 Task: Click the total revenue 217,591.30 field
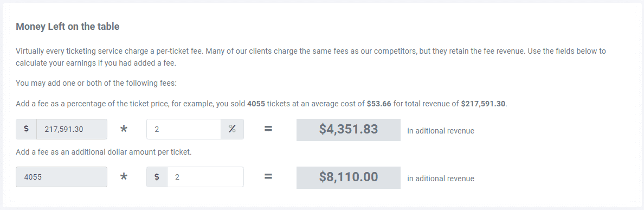coord(72,129)
